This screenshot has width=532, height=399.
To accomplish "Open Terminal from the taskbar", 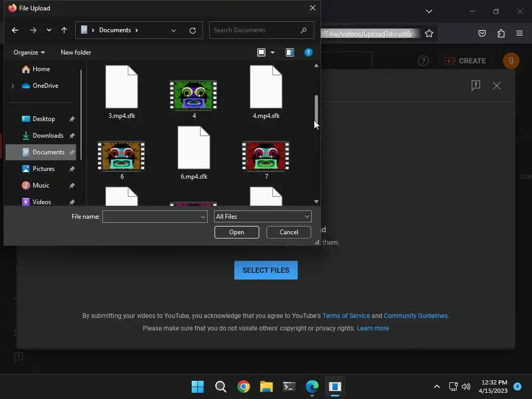I will (x=289, y=387).
